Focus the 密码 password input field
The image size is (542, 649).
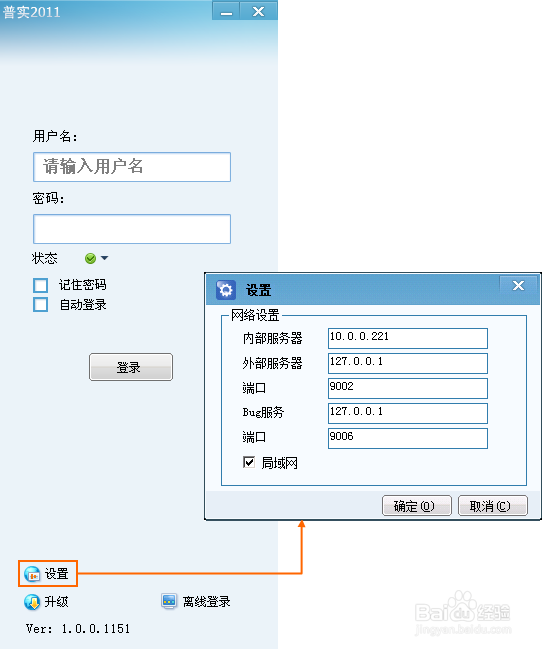[132, 229]
